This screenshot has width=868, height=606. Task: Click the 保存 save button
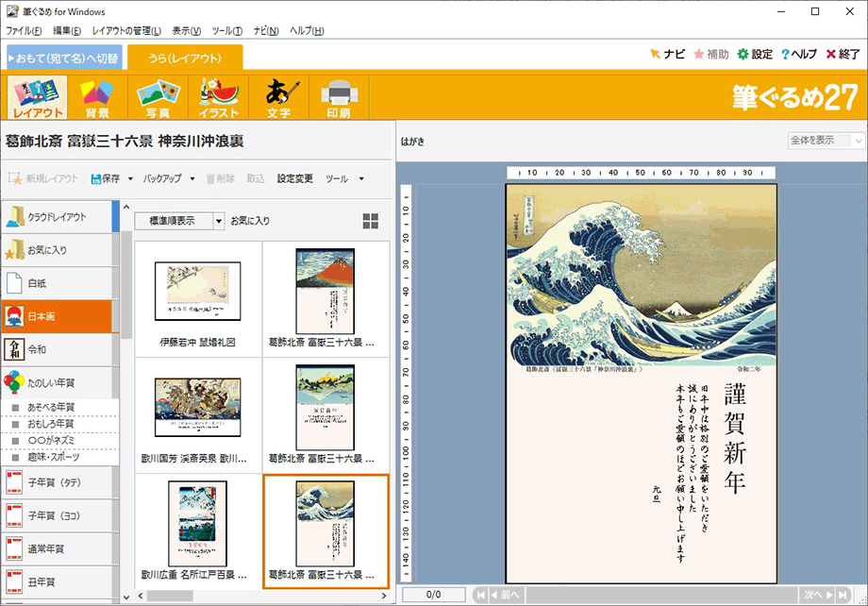click(x=105, y=178)
